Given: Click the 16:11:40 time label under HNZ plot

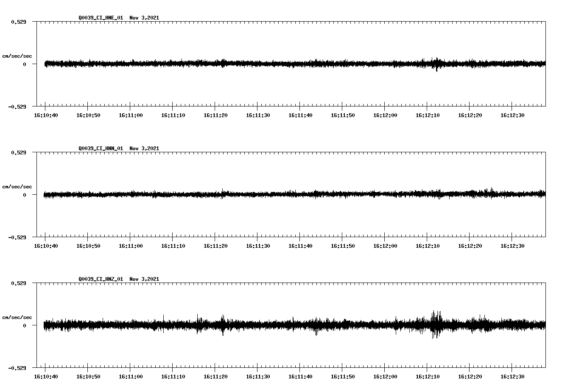Looking at the screenshot, I should (x=300, y=377).
